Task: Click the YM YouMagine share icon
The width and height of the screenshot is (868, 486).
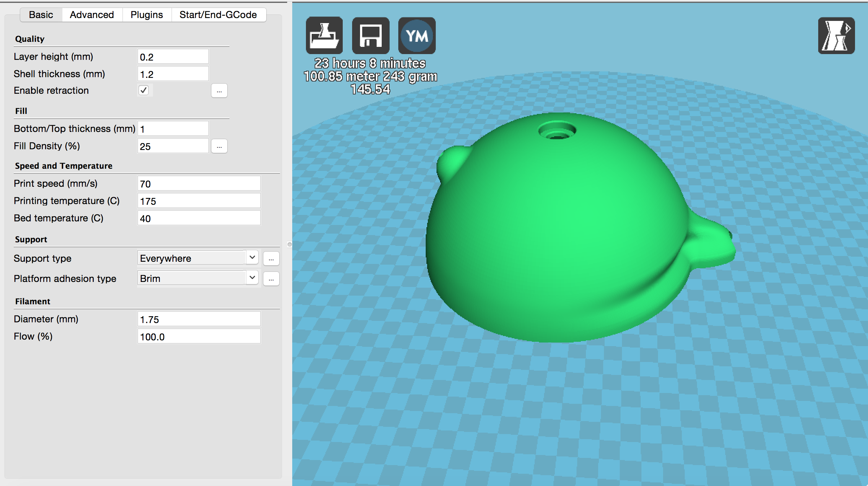Action: (417, 35)
